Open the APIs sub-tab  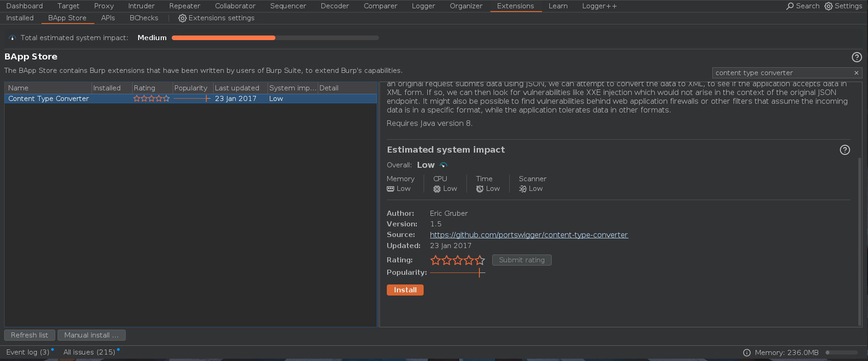pyautogui.click(x=108, y=18)
